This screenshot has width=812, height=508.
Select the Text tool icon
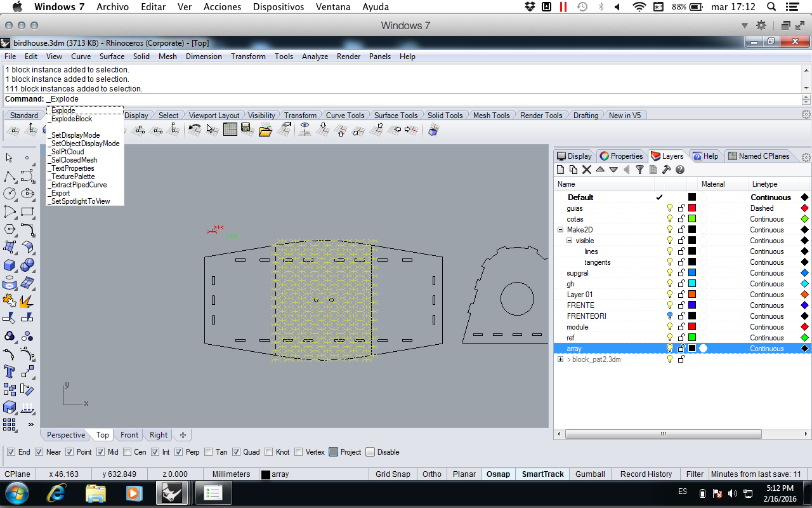click(10, 371)
